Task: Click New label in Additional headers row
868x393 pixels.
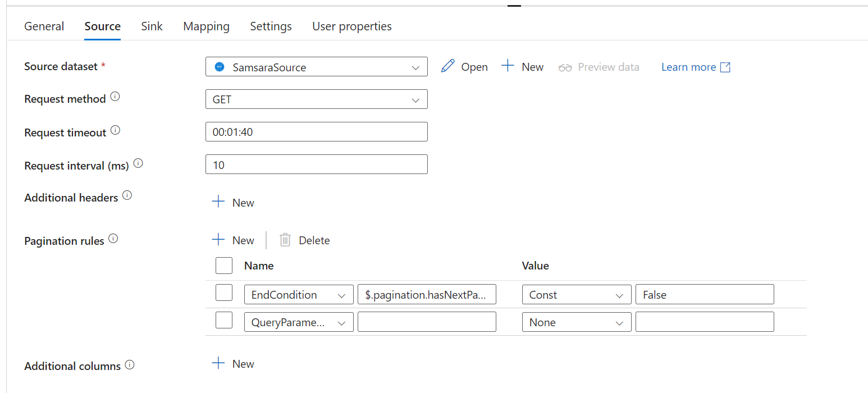Action: tap(243, 203)
